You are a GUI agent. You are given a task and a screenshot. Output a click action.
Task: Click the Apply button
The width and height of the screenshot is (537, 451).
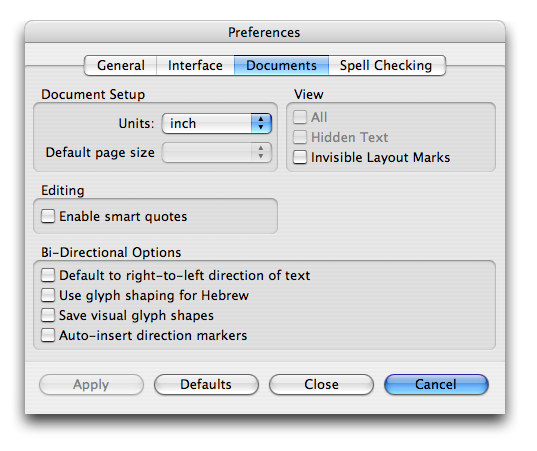[x=91, y=385]
